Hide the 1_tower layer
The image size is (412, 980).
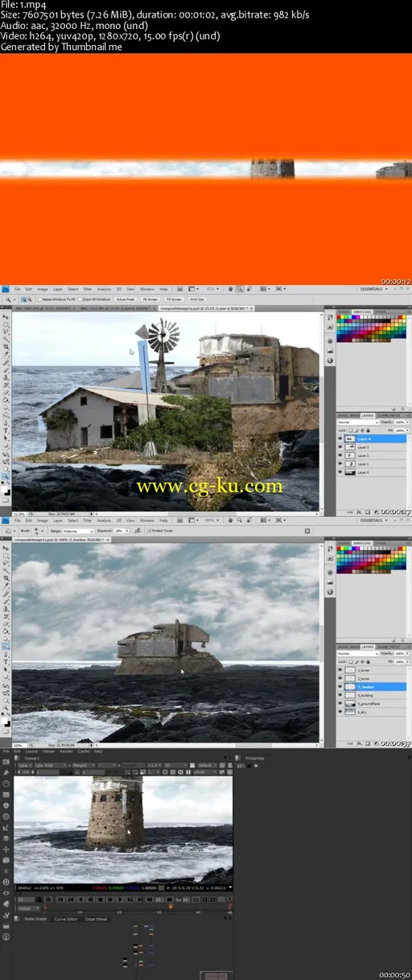tap(340, 669)
